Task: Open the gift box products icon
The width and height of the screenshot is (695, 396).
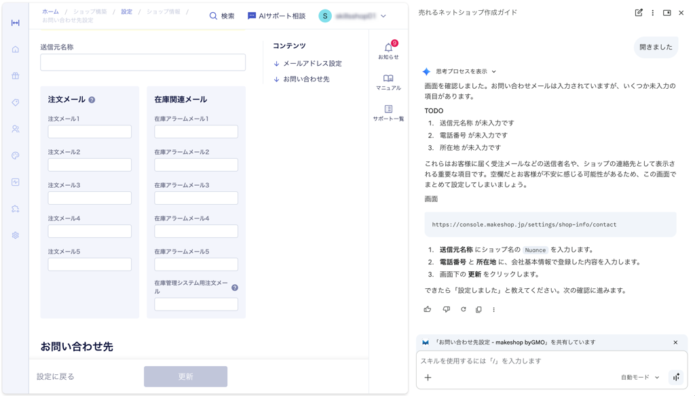Action: pyautogui.click(x=16, y=76)
